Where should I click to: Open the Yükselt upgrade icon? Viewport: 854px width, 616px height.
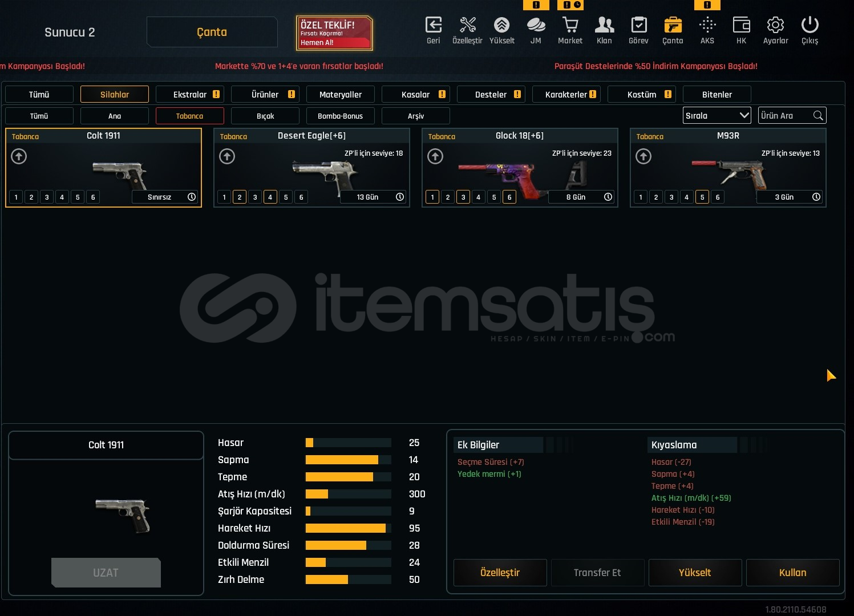click(501, 26)
